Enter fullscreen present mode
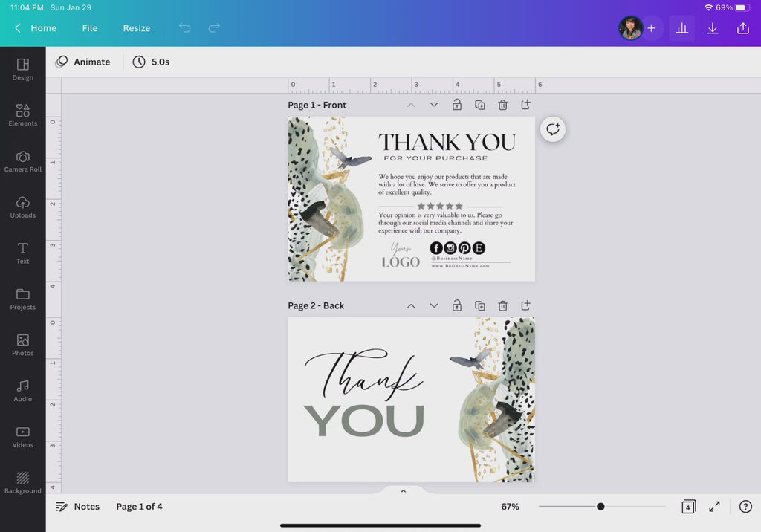The height and width of the screenshot is (532, 761). click(x=714, y=506)
